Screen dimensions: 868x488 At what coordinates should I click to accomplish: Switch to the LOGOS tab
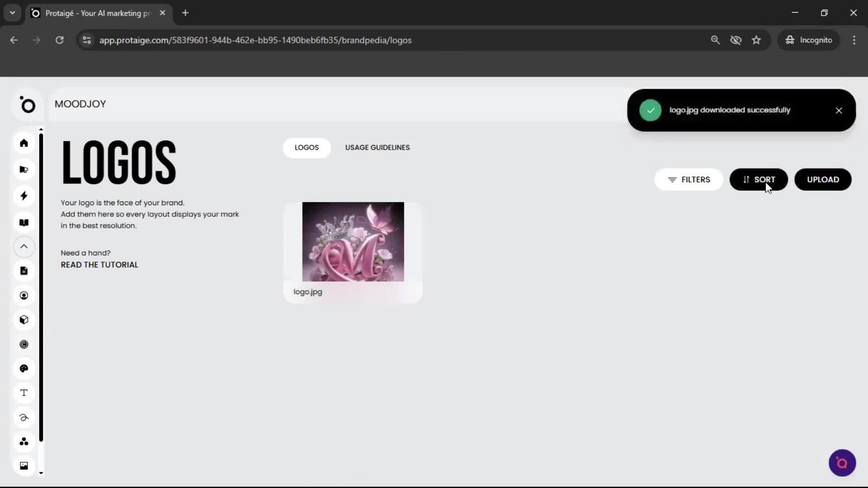tap(307, 148)
